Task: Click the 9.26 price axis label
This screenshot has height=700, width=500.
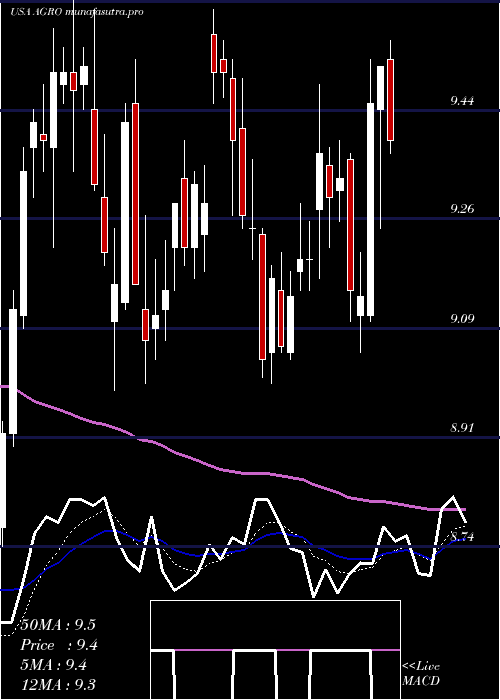Action: point(462,209)
